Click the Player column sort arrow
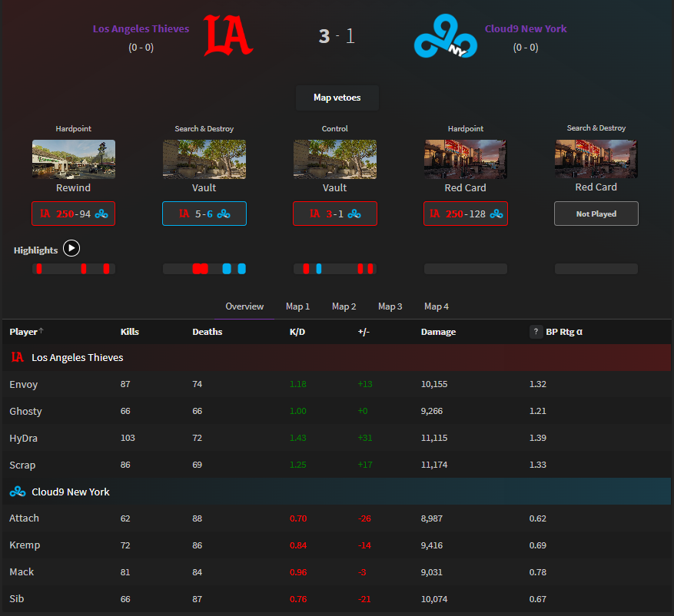The image size is (674, 616). (x=42, y=330)
